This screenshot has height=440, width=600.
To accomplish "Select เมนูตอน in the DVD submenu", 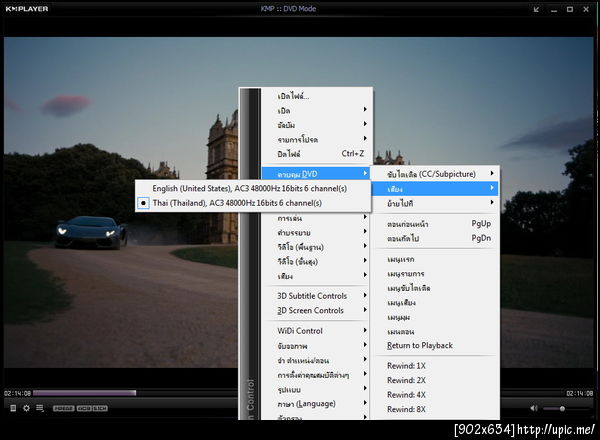I will click(x=435, y=331).
